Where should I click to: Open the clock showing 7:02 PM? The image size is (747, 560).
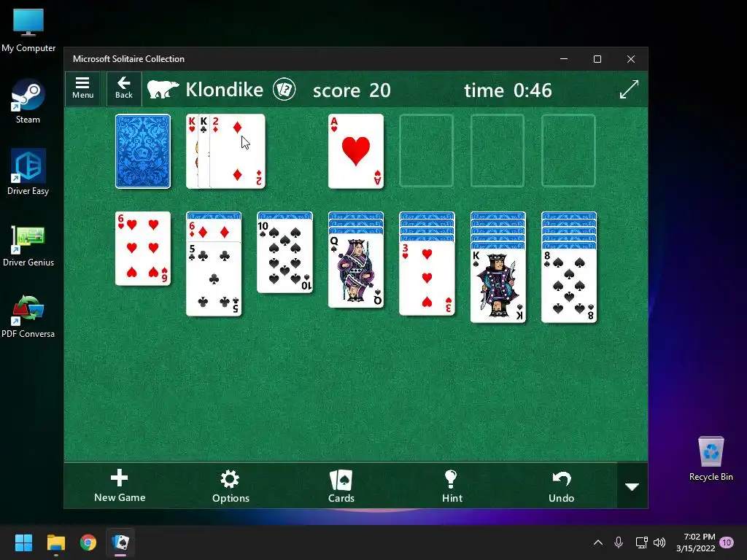click(x=695, y=542)
